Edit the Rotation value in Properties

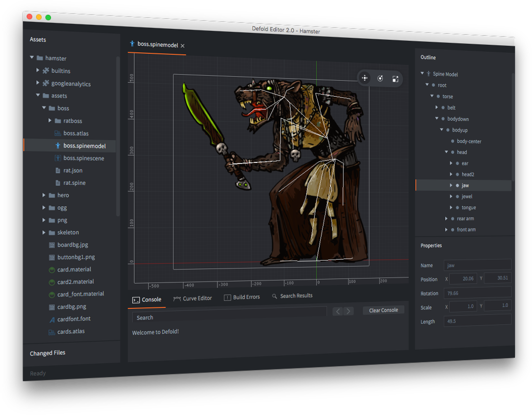tap(477, 292)
